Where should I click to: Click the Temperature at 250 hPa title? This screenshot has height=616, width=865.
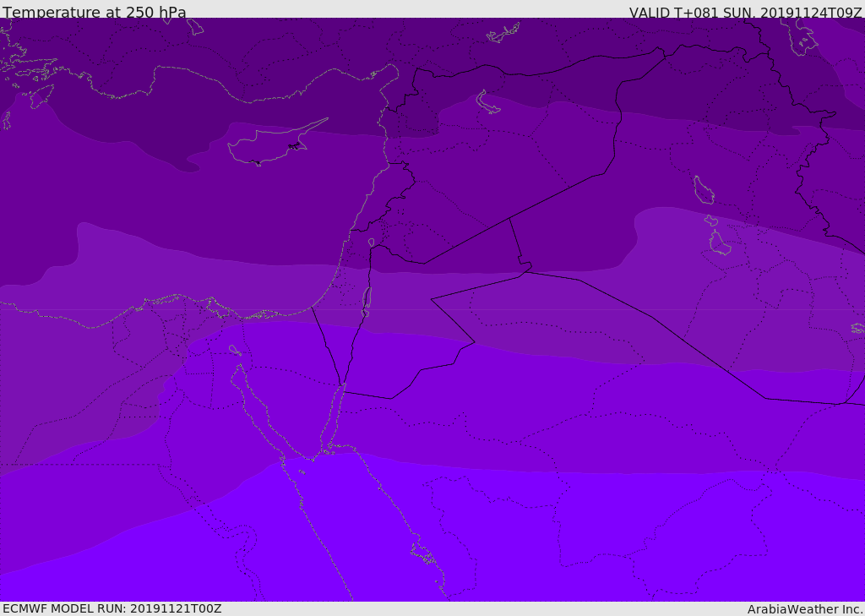[x=94, y=12]
